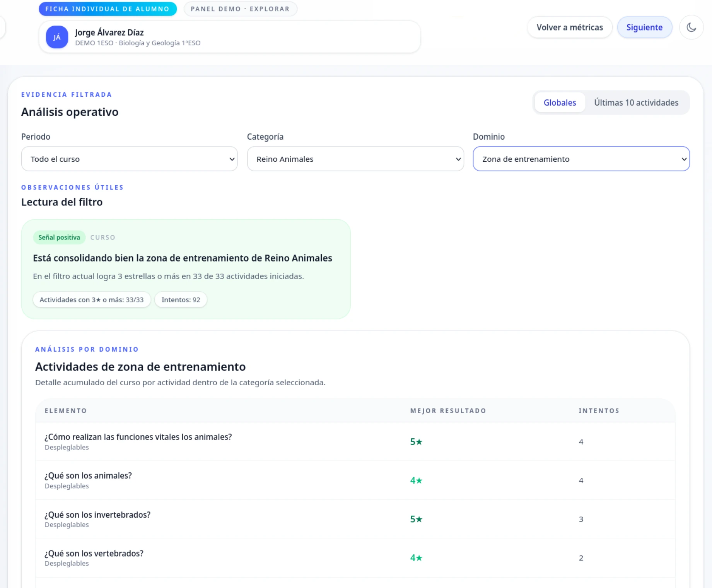
Task: Click the Ficha individual de alumno badge
Action: pos(108,9)
